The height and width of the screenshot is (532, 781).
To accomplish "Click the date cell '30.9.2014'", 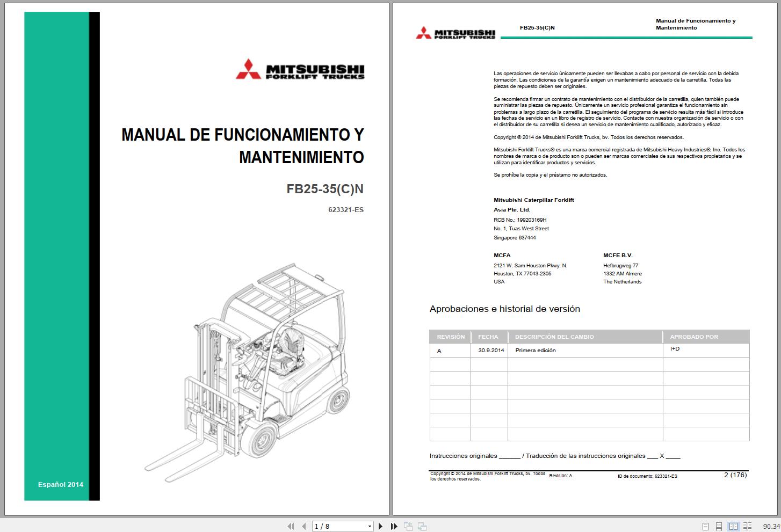I will point(491,350).
